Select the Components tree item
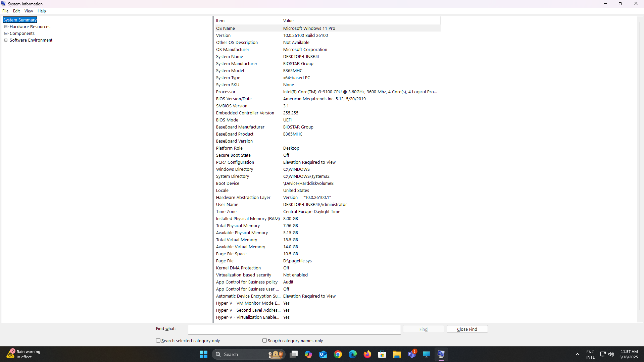 22,34
